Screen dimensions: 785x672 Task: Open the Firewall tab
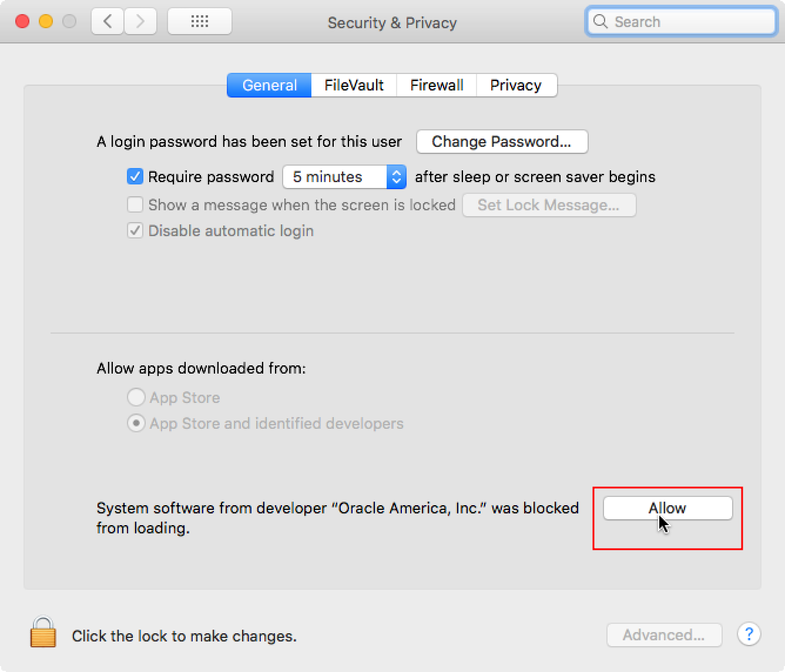[x=437, y=85]
